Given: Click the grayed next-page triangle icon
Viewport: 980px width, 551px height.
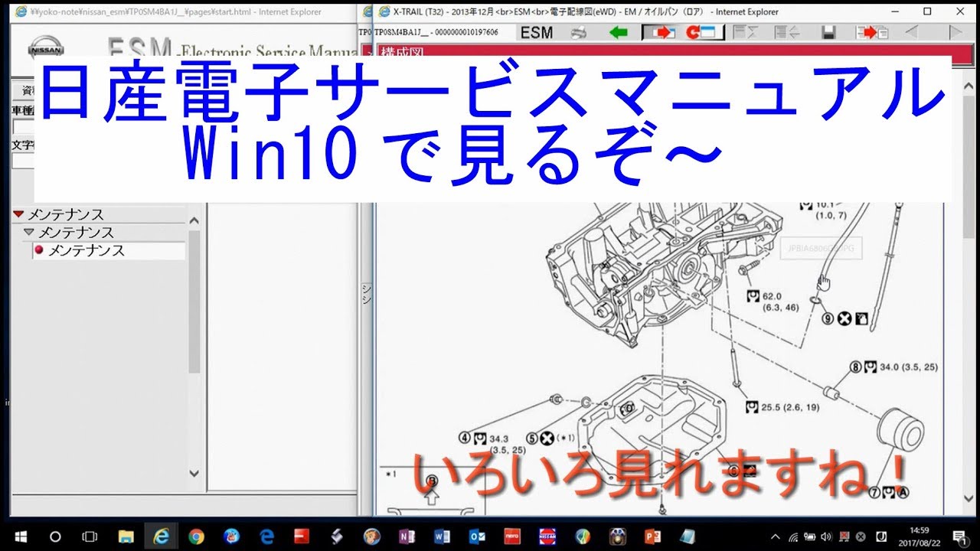Looking at the screenshot, I should coord(955,32).
